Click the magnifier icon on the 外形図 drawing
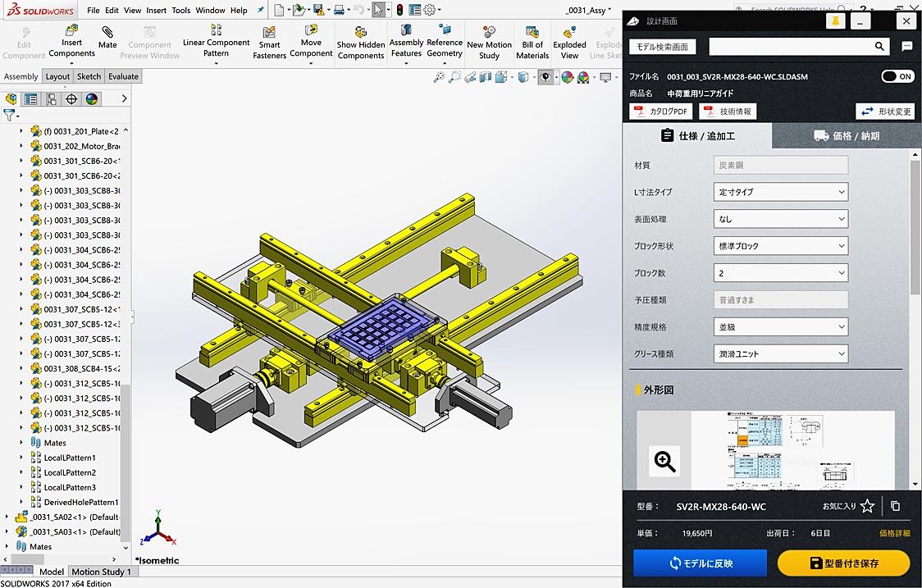This screenshot has height=588, width=922. 664,462
